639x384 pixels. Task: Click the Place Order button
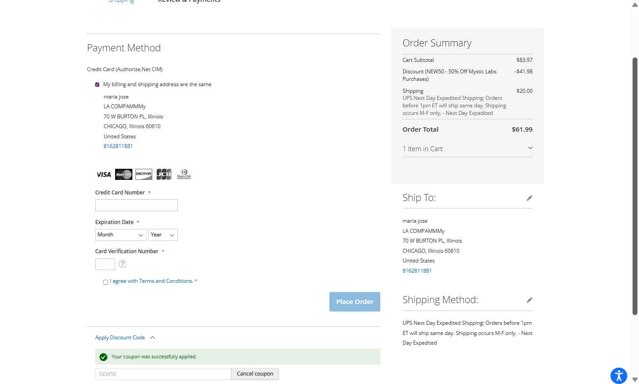355,302
